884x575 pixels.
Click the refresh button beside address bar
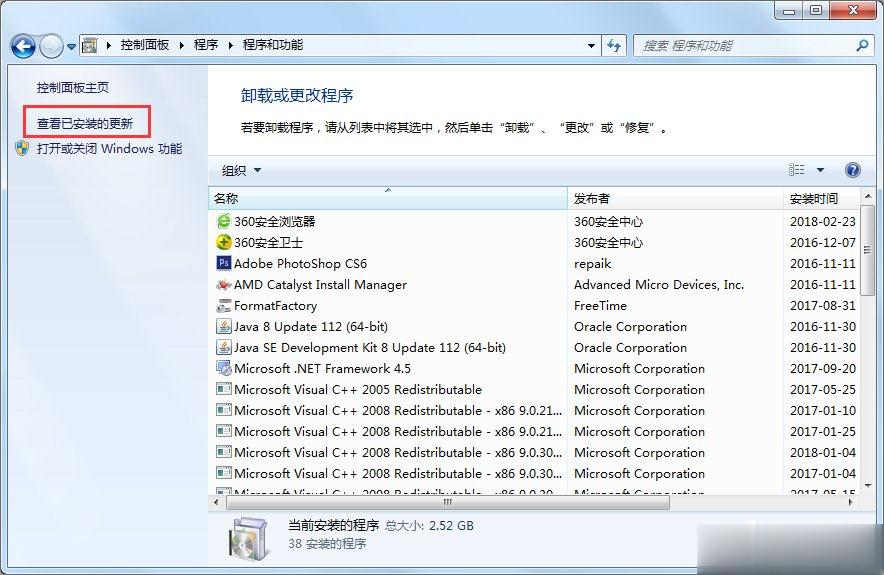coord(614,46)
